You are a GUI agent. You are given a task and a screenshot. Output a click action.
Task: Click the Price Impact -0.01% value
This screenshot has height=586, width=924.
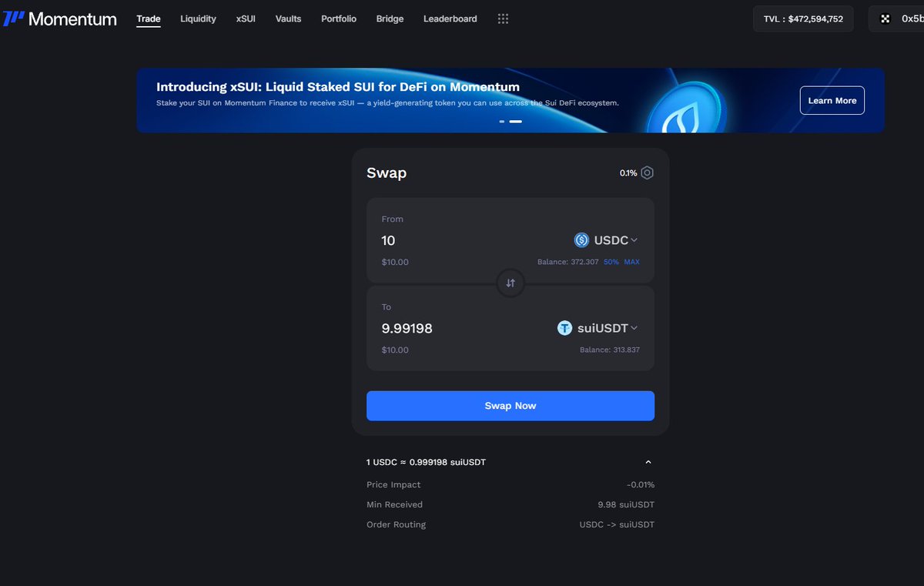point(641,484)
